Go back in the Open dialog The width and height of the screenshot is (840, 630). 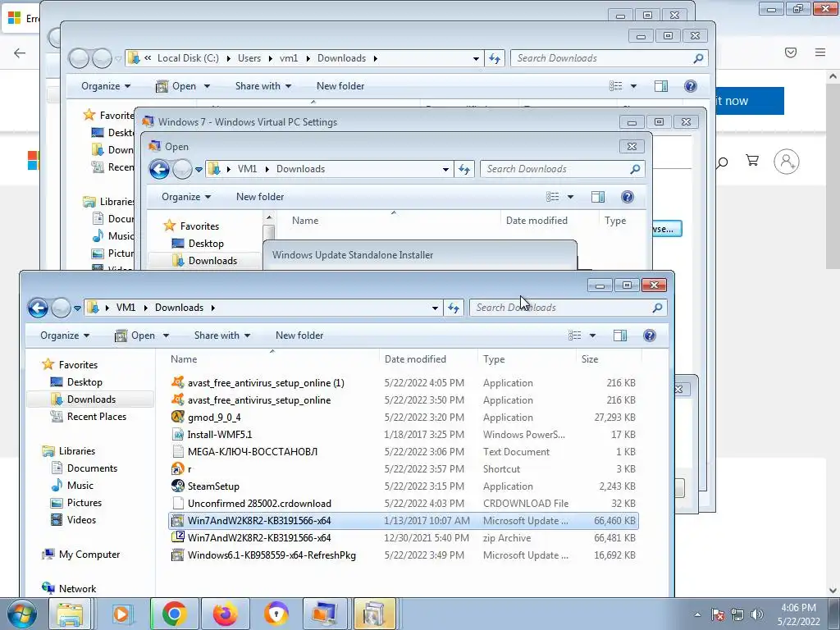159,169
